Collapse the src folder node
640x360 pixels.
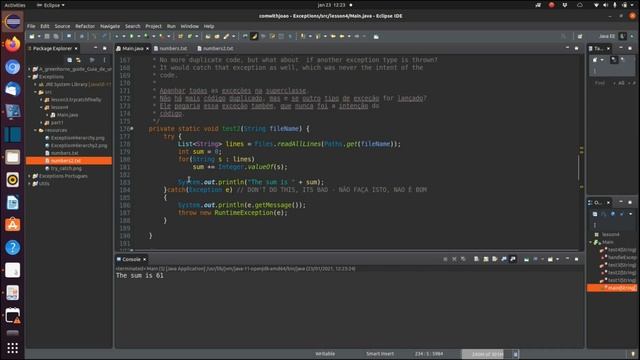pos(36,92)
